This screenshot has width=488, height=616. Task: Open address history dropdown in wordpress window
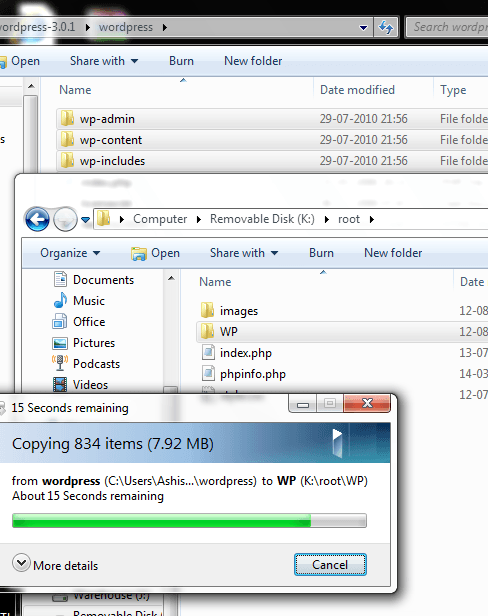(x=363, y=28)
